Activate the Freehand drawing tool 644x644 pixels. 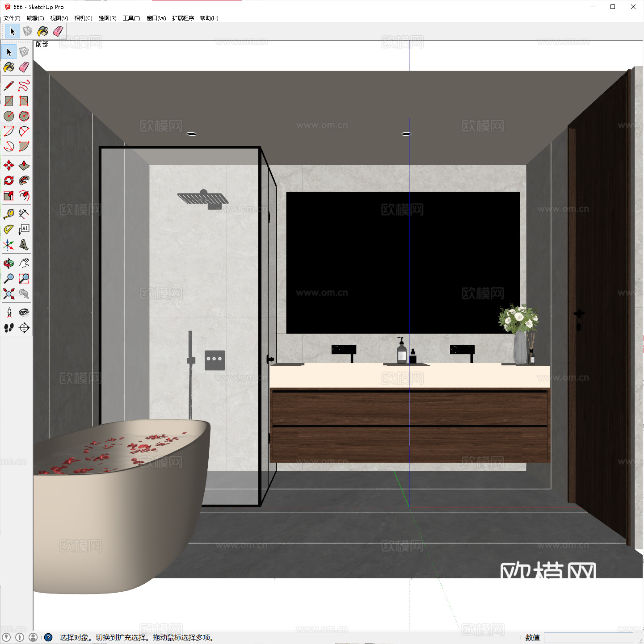(24, 85)
